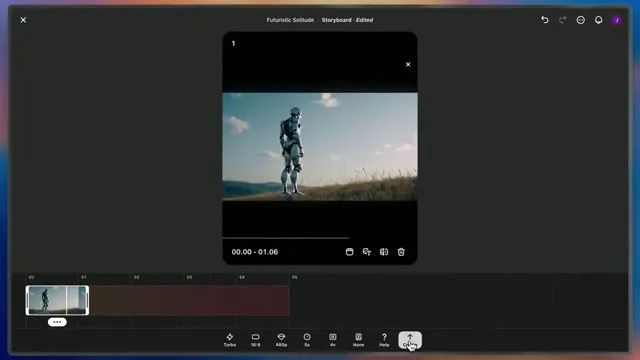Image resolution: width=640 pixels, height=360 pixels.
Task: Toggle Turbo mode
Action: (x=230, y=340)
